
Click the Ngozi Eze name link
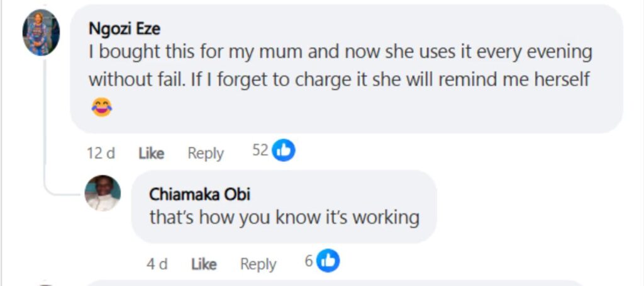[125, 29]
